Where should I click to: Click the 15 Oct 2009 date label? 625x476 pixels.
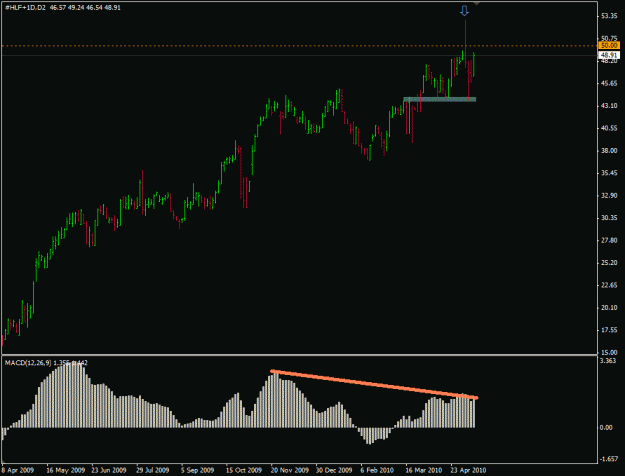click(244, 470)
